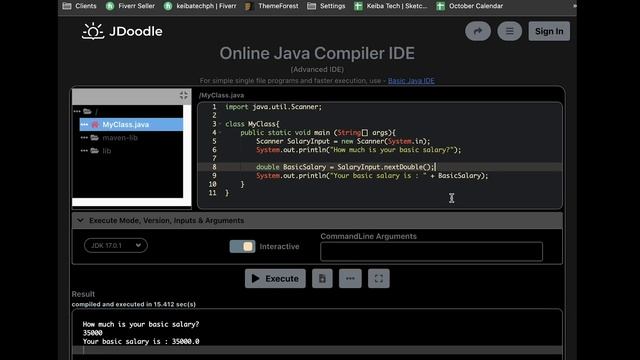Open the Clients bookmark folder
The height and width of the screenshot is (360, 640).
point(80,6)
